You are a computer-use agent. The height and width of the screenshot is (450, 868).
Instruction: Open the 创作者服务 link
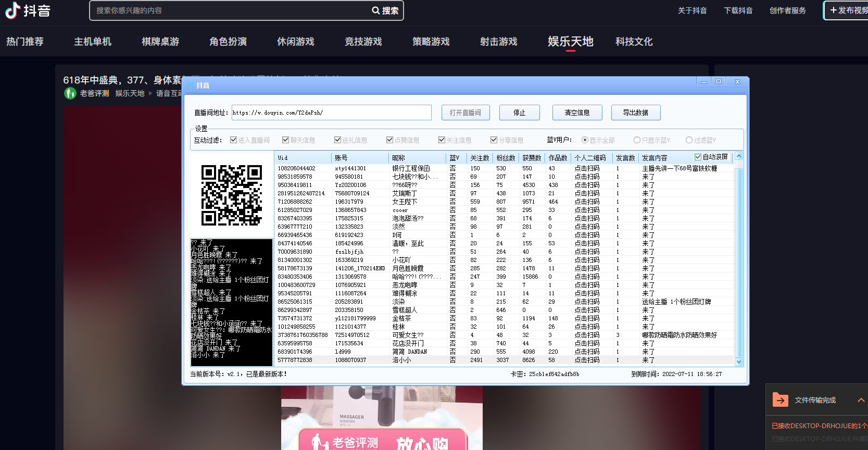coord(788,10)
